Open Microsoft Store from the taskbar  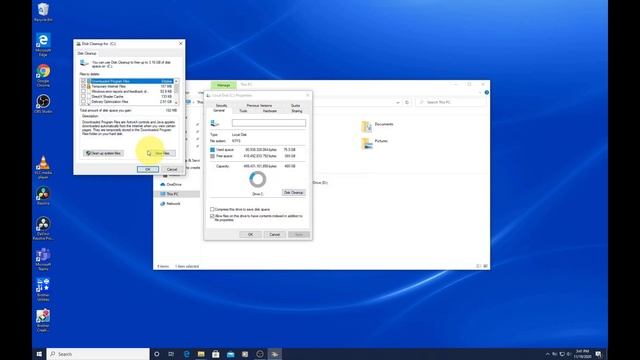pos(216,354)
